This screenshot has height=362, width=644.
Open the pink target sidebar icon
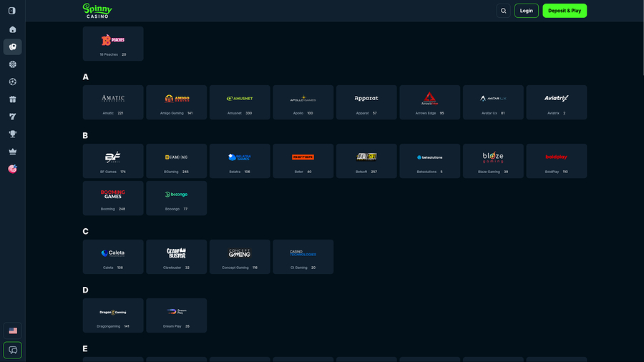[x=13, y=169]
